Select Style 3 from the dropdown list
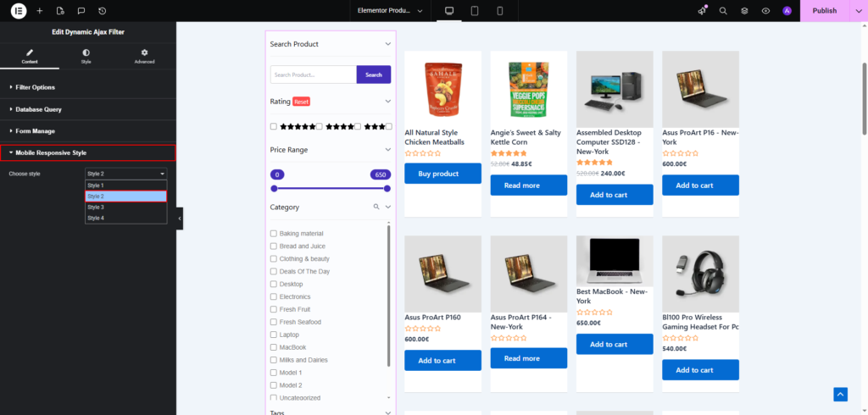Screen dimensions: 868x415 96,207
